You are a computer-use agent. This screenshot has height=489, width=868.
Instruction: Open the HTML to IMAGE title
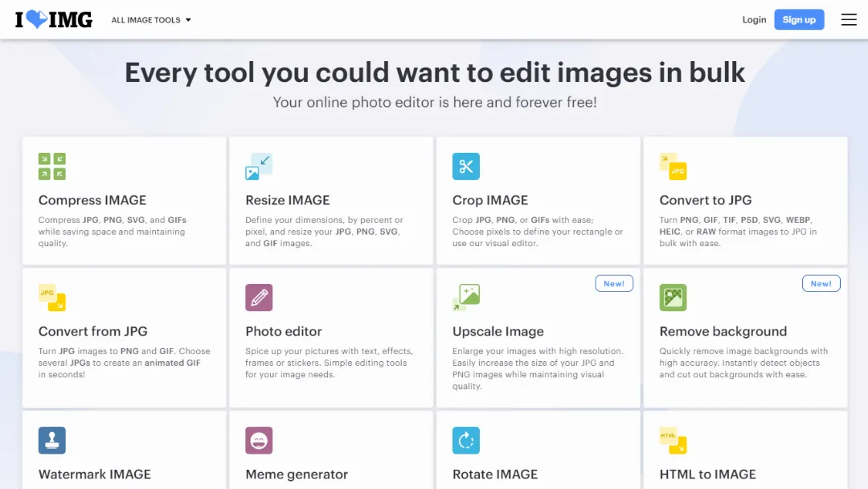[x=707, y=474]
